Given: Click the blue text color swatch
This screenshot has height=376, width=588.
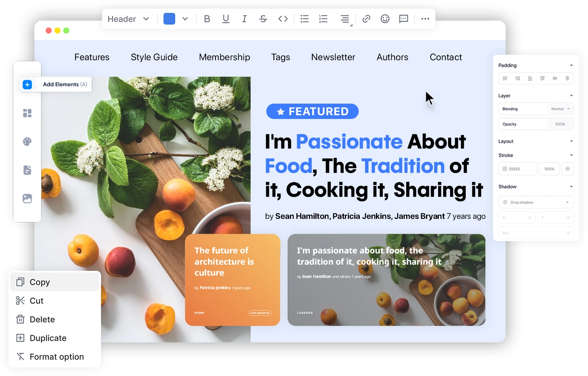Looking at the screenshot, I should [169, 19].
